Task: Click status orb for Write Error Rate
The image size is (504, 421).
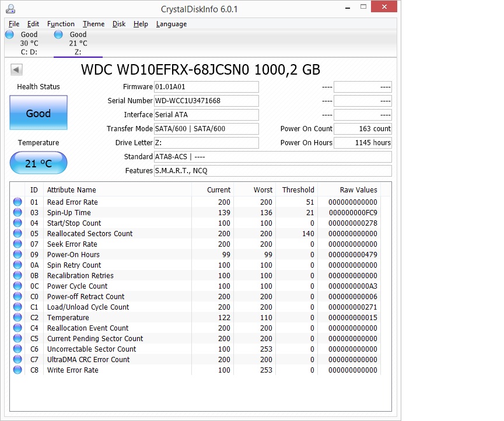Action: [17, 370]
